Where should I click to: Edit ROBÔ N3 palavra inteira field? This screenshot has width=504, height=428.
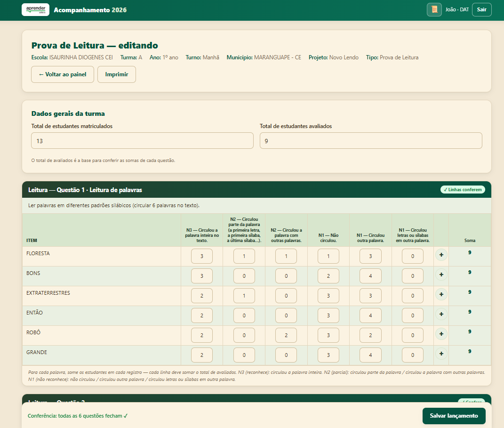click(x=202, y=335)
